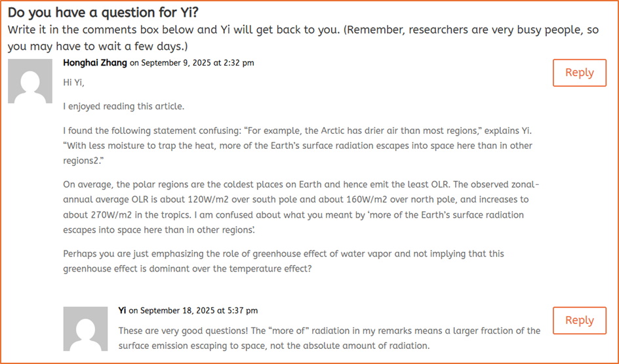Viewport: 619px width, 364px height.
Task: Click Honghai Zhang's avatar icon
Action: tap(30, 81)
